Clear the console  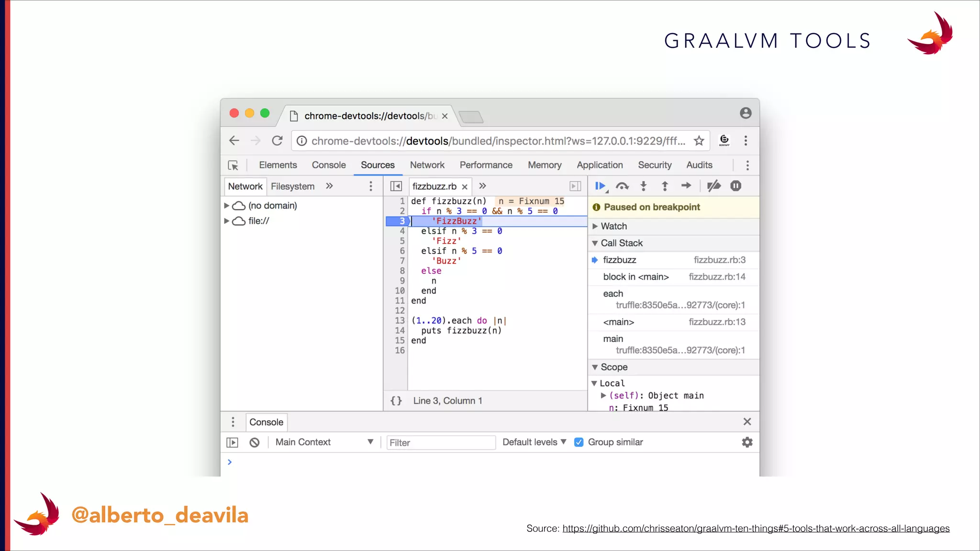click(x=255, y=442)
